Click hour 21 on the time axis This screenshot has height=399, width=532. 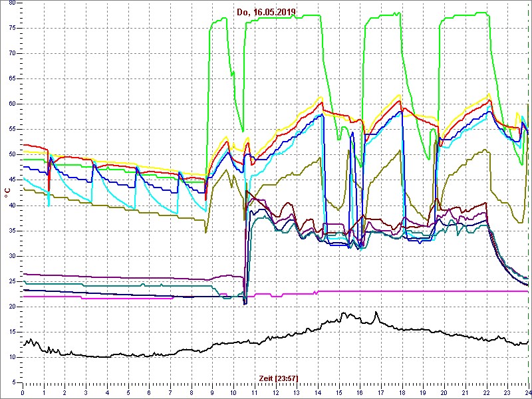(x=465, y=394)
